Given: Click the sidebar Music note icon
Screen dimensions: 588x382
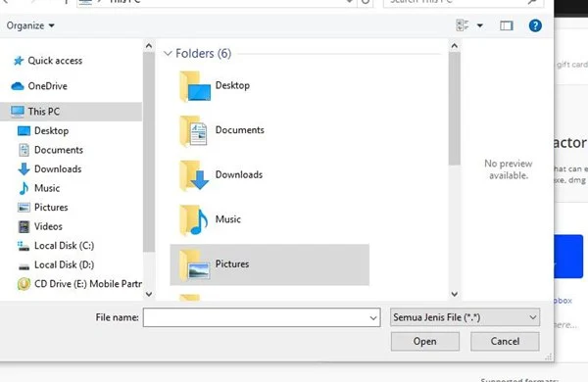Looking at the screenshot, I should point(24,188).
